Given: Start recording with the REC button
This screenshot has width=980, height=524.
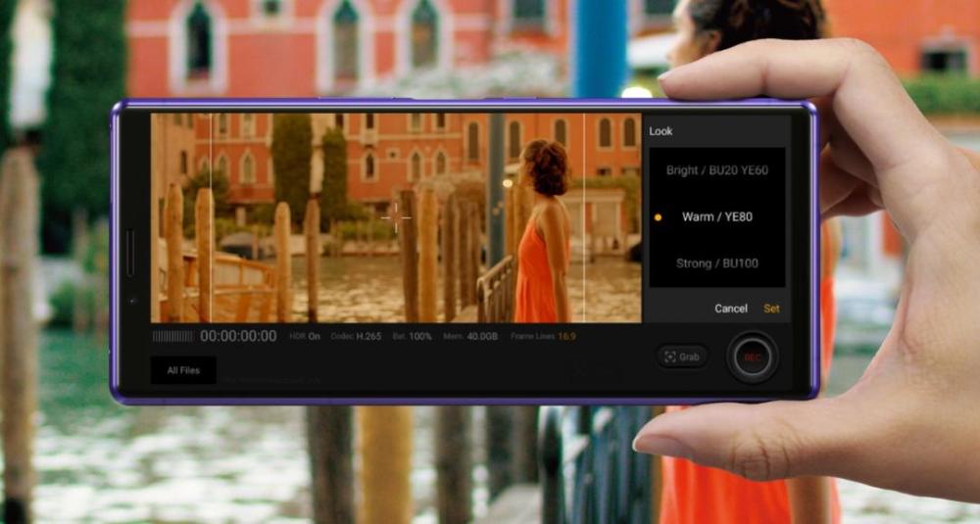Looking at the screenshot, I should (753, 357).
